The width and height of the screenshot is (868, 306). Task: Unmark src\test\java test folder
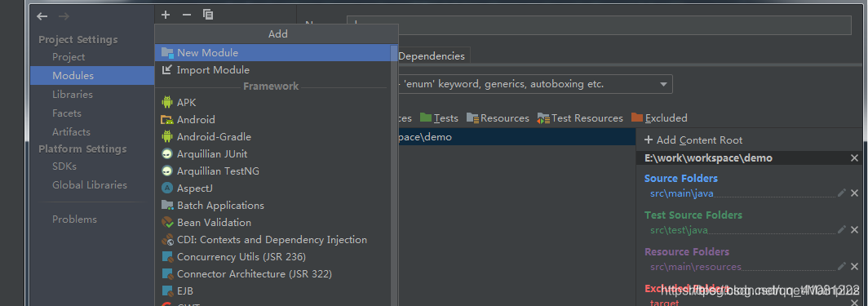coord(854,229)
